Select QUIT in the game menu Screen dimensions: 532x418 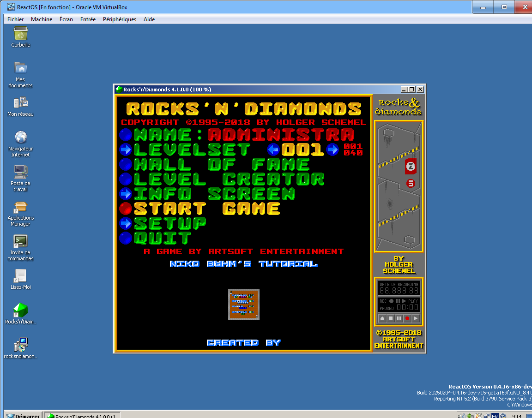click(x=163, y=238)
